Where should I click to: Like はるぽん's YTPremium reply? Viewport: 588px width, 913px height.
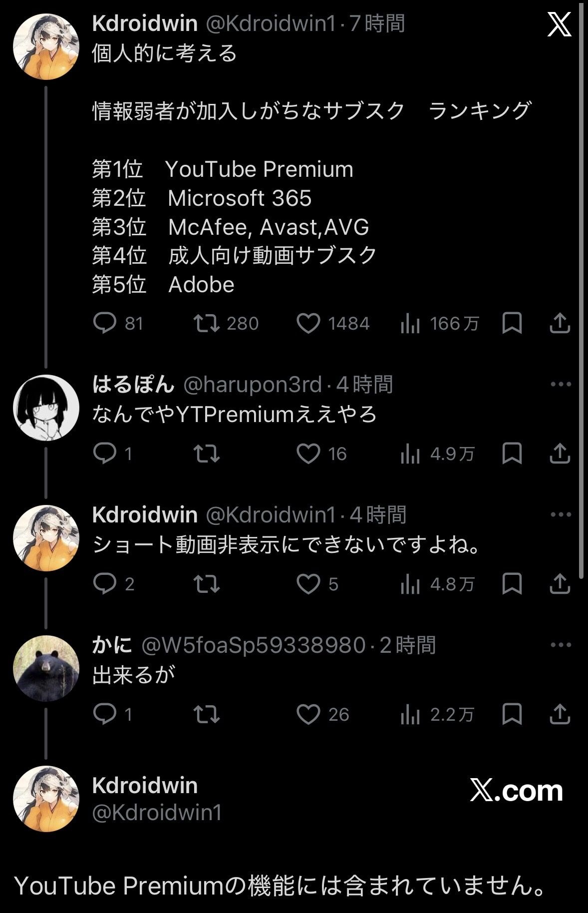pos(308,454)
